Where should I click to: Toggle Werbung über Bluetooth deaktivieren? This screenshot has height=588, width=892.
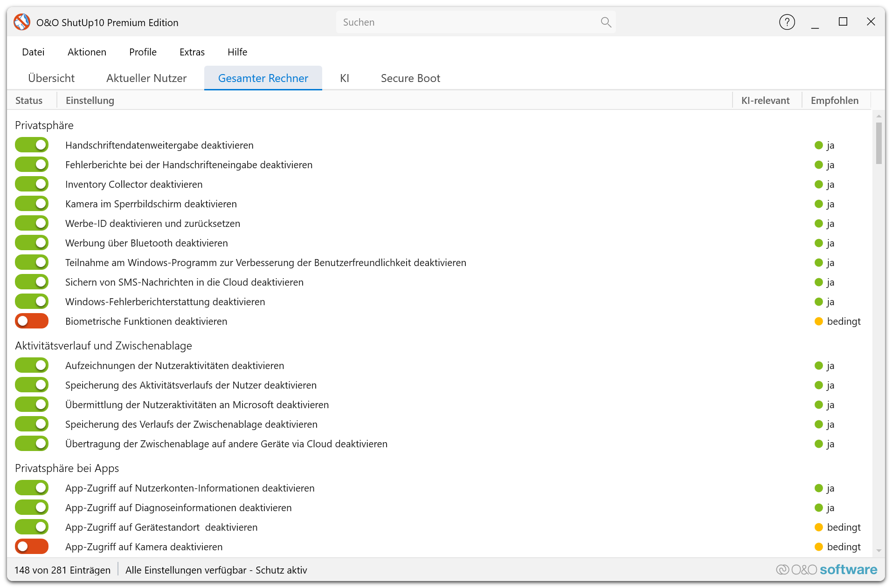pyautogui.click(x=32, y=243)
